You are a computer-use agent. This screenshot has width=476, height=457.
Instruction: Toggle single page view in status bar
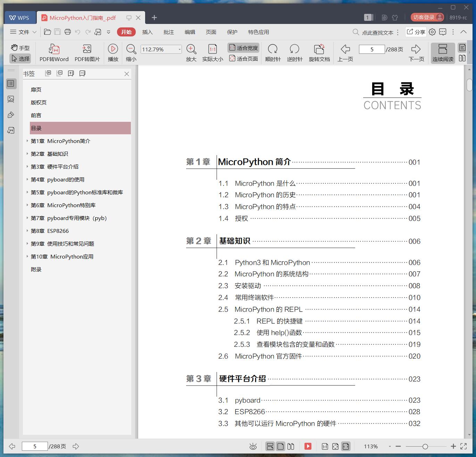tap(281, 446)
